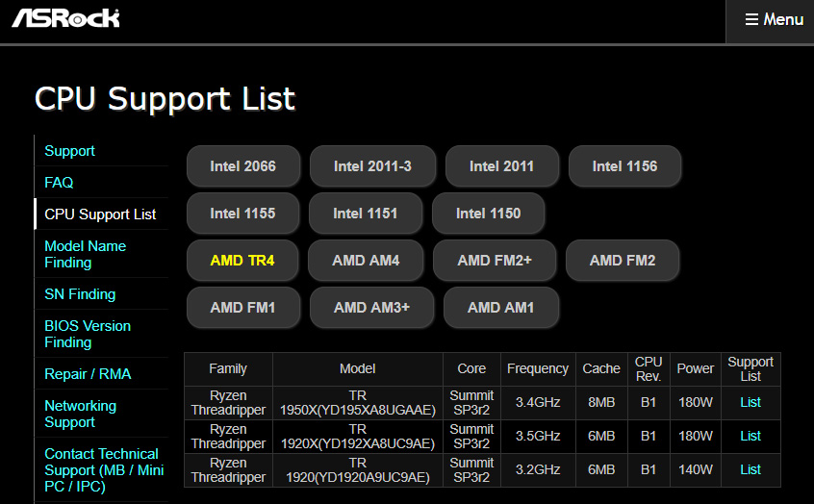Select the Intel 2011-3 socket button
The height and width of the screenshot is (504, 814).
point(372,166)
